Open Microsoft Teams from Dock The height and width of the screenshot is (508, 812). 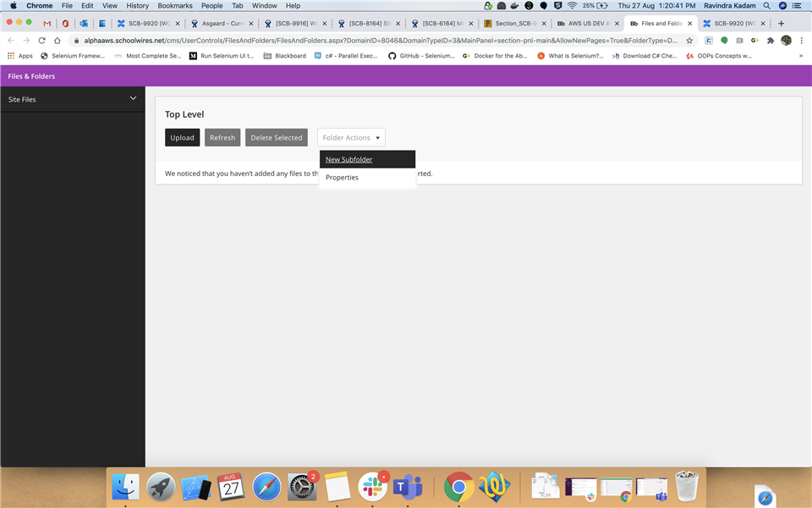point(408,487)
